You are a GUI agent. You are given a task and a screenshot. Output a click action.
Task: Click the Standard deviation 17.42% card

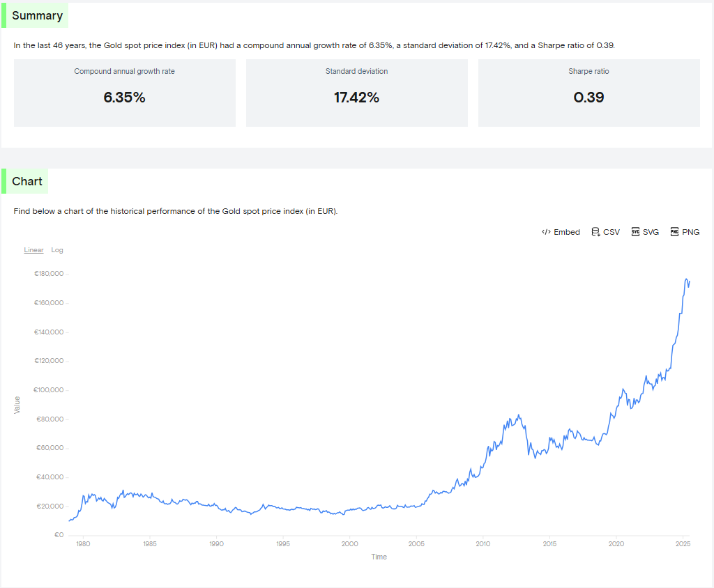[x=356, y=93]
